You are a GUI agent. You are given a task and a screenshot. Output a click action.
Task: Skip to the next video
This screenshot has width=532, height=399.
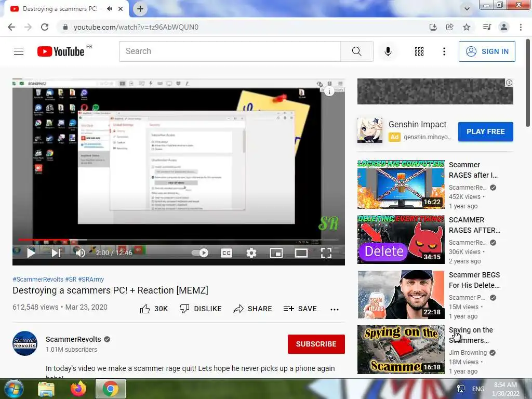point(56,253)
